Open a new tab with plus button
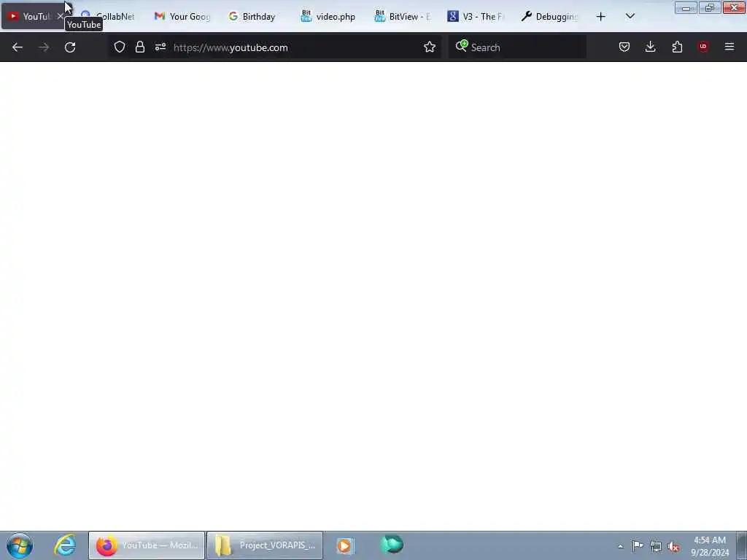 click(x=601, y=17)
